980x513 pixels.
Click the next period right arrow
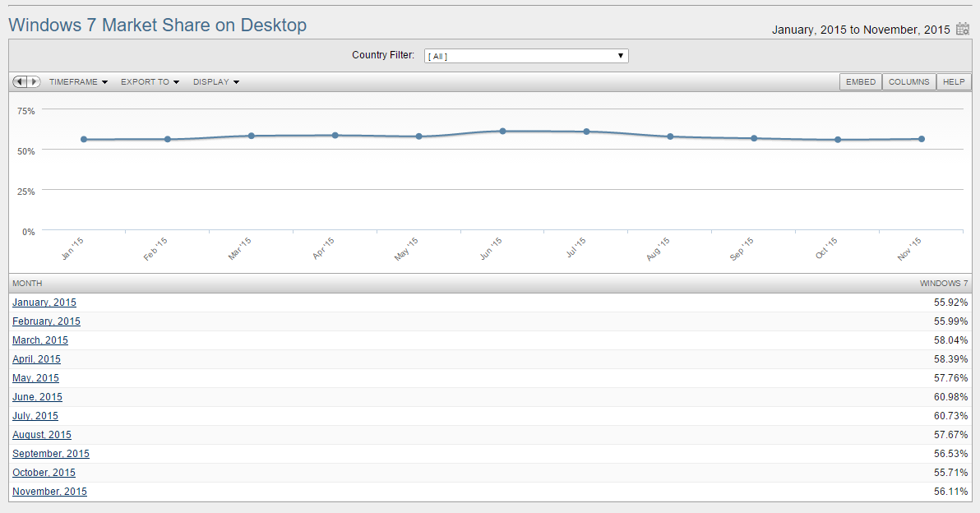tap(34, 82)
